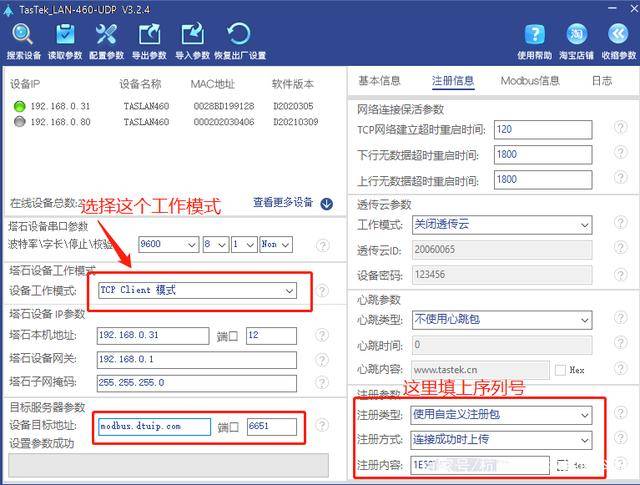Select device row 192.168.0.31

[x=167, y=106]
